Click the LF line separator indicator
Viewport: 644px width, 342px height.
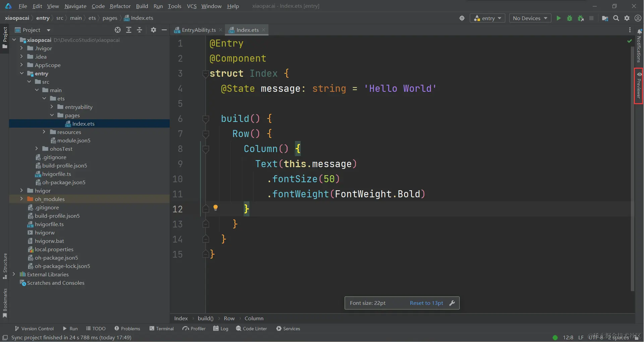pos(581,337)
